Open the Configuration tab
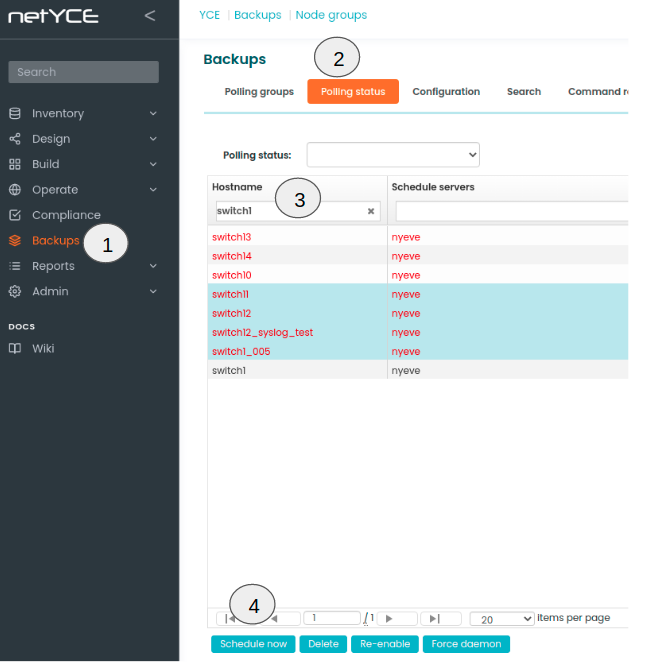 pos(446,91)
